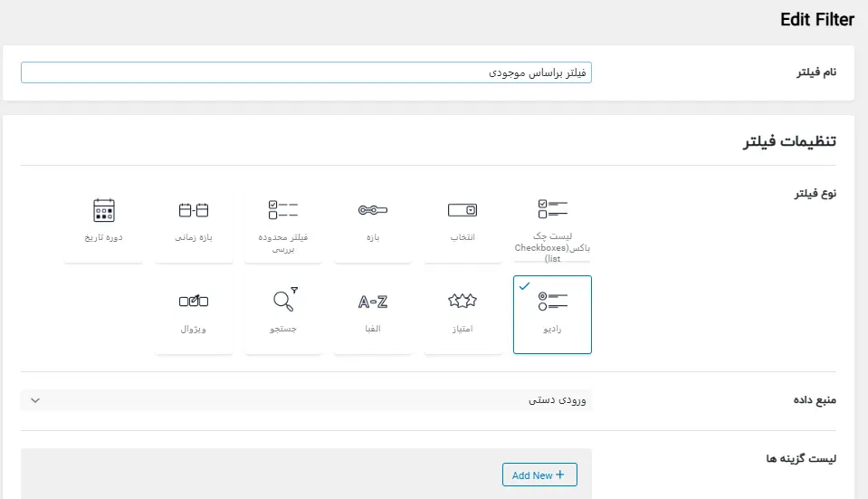Pick the بازه (range) slider filter type
The width and height of the screenshot is (868, 499).
tap(373, 224)
